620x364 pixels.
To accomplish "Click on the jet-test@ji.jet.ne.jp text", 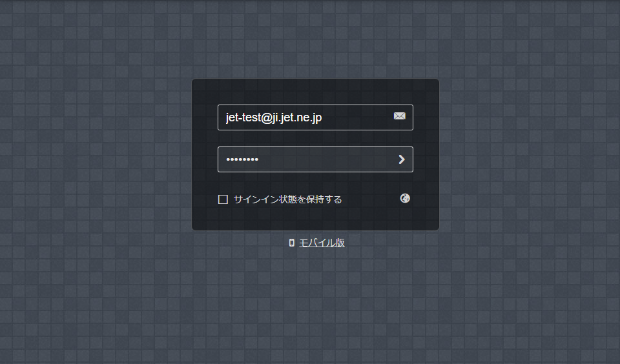I will click(x=274, y=117).
